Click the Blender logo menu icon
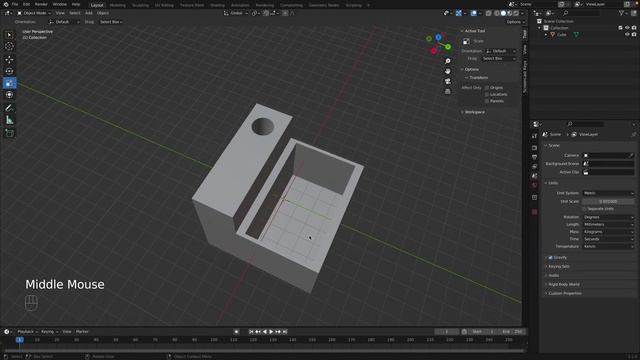This screenshot has height=360, width=640. (x=6, y=4)
